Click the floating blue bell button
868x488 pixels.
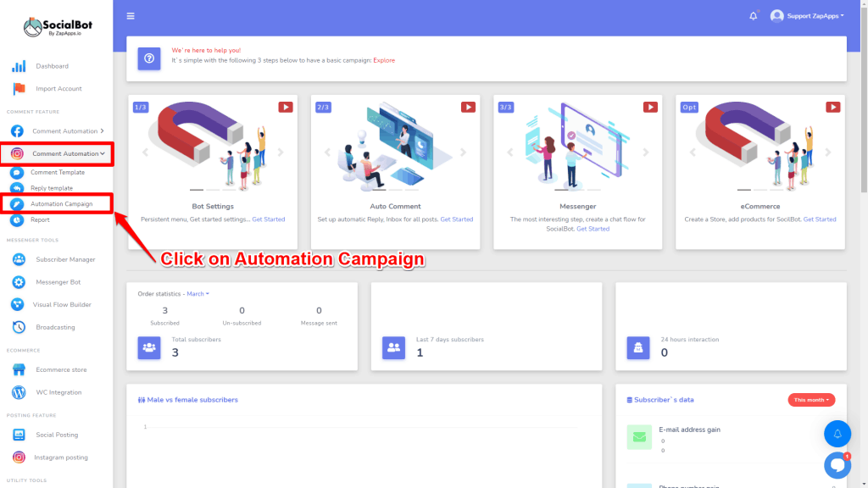[837, 434]
